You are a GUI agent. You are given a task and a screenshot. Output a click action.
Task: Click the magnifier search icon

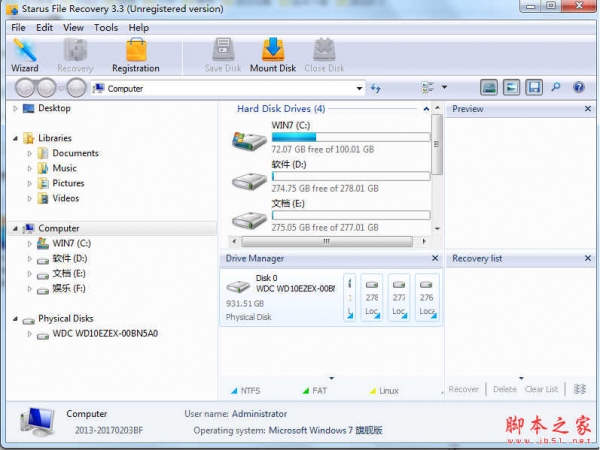tap(556, 87)
